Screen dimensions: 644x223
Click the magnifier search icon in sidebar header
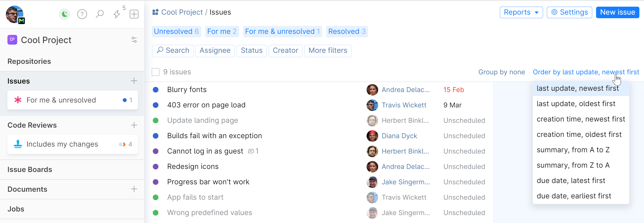click(99, 14)
